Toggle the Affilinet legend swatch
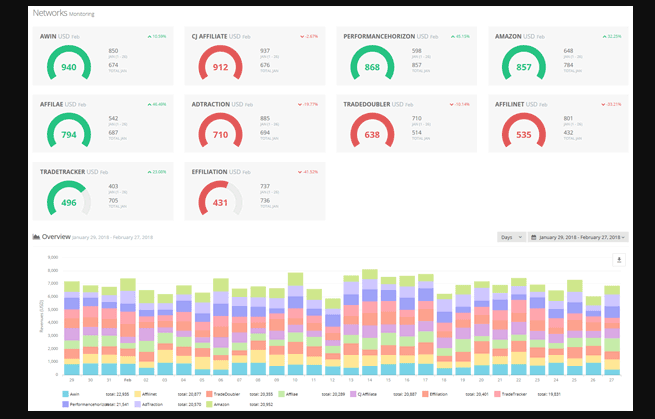655x419 pixels. [137, 394]
